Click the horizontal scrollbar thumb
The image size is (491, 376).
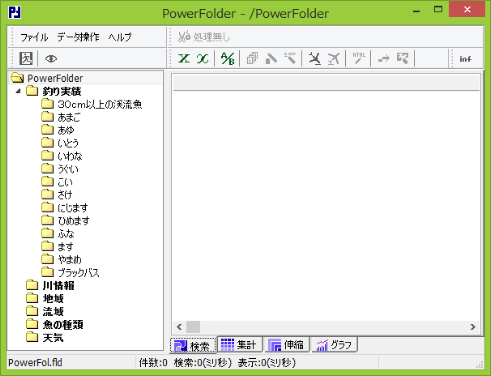tap(193, 327)
